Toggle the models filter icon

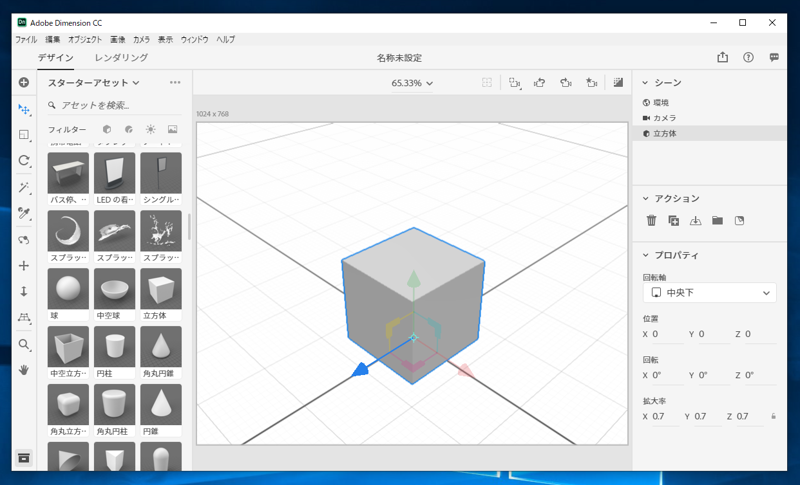tap(107, 130)
